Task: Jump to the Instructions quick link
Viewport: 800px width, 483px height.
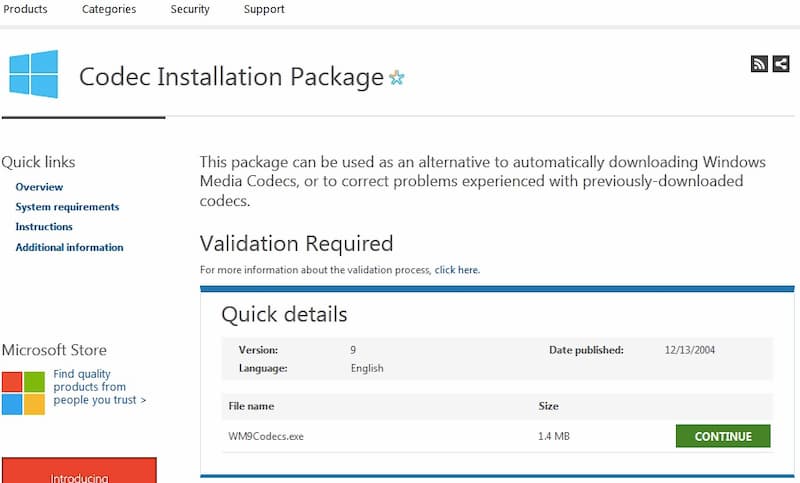Action: [x=44, y=227]
